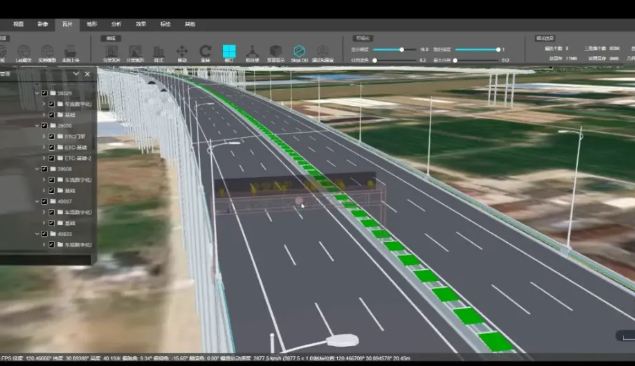Toggle the checkbox for folder 40097
The image size is (635, 366).
point(45,201)
